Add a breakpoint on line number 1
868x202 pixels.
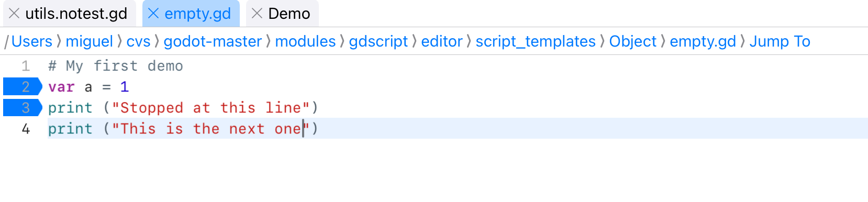coord(26,66)
